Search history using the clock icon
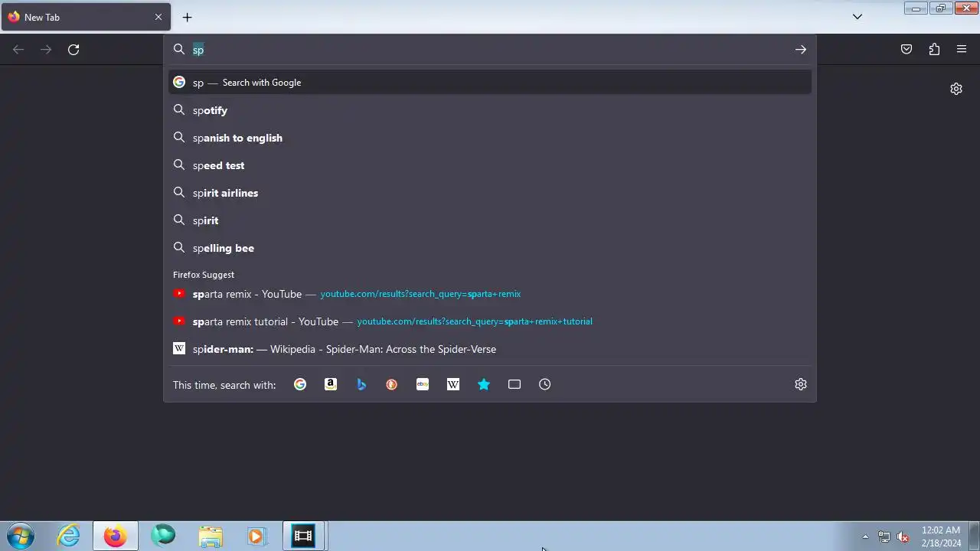The width and height of the screenshot is (980, 551). [x=545, y=384]
